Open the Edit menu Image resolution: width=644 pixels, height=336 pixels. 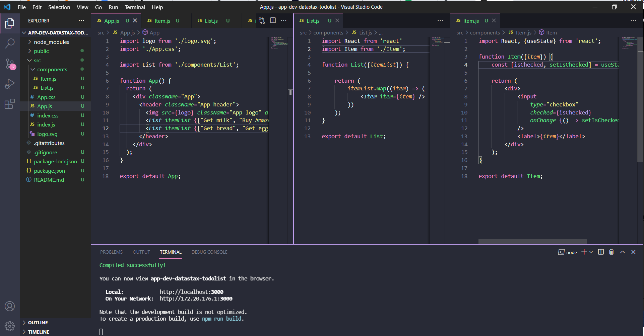pyautogui.click(x=37, y=7)
